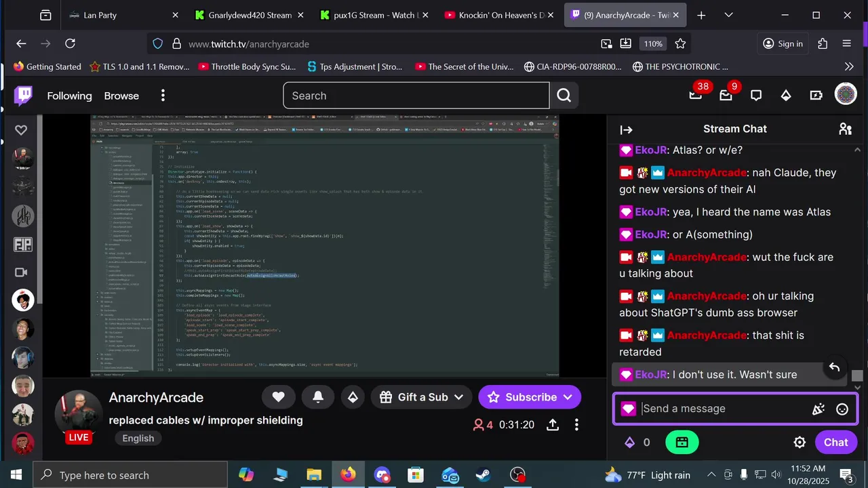Open the FP channel in the sidebar
Image resolution: width=868 pixels, height=488 pixels.
click(x=23, y=244)
